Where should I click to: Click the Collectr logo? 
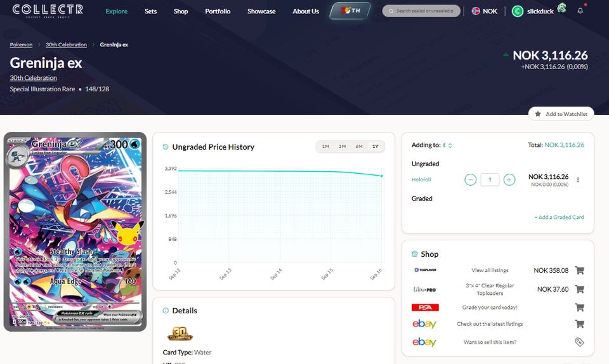point(48,11)
